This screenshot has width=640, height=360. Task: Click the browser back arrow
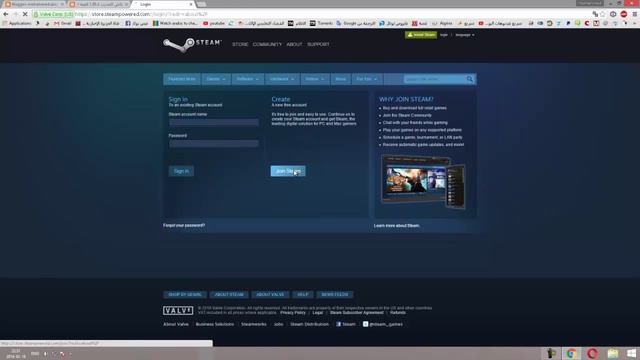coord(6,14)
